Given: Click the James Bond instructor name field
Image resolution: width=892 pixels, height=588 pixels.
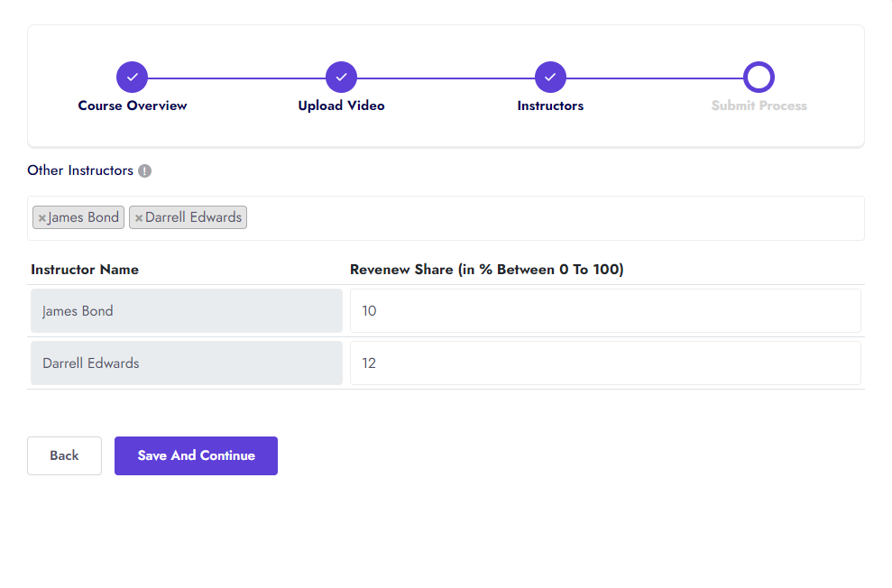Looking at the screenshot, I should coord(186,311).
